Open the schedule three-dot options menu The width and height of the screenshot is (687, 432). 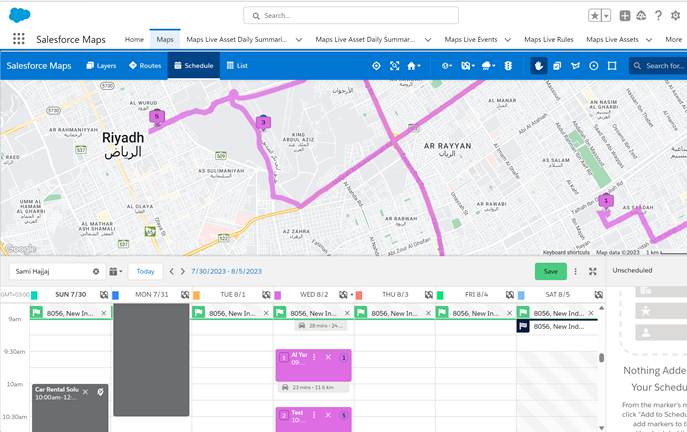click(x=576, y=272)
